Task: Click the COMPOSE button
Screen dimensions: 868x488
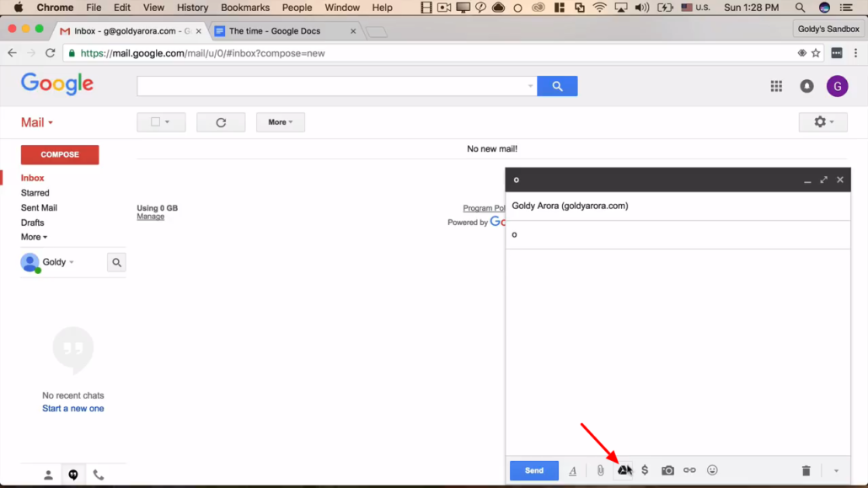Action: [x=60, y=154]
